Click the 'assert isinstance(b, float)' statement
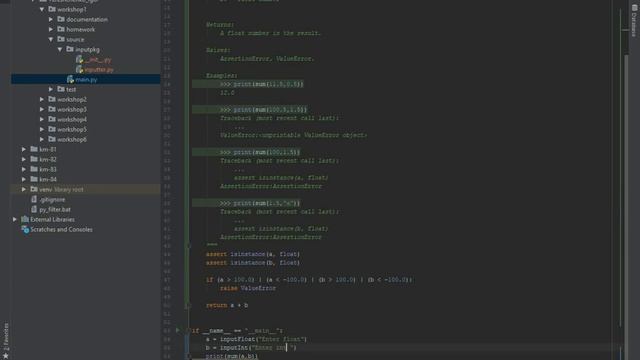 coord(253,262)
